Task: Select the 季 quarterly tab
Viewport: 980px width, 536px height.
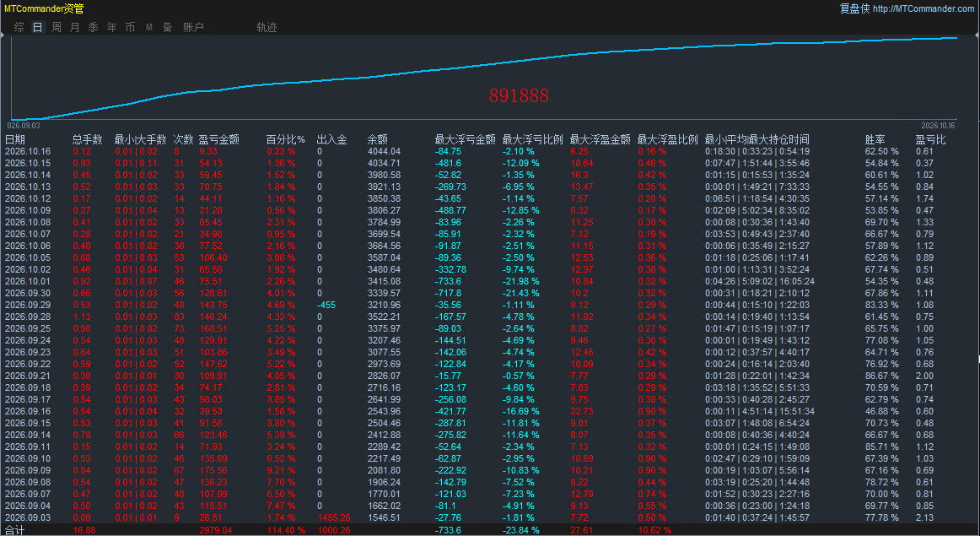Action: [93, 27]
